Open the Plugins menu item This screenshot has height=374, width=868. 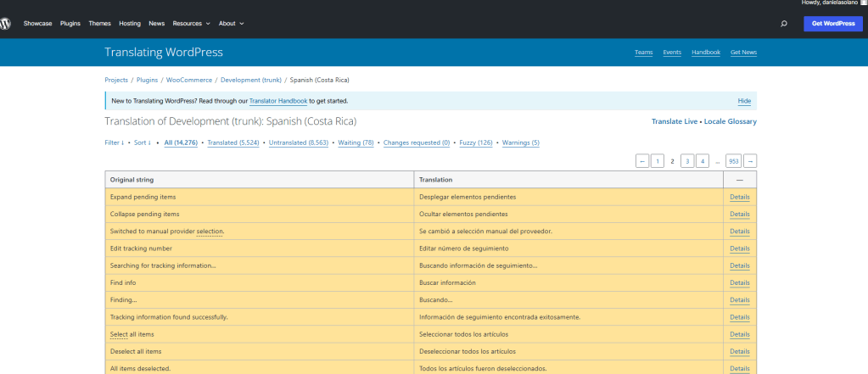tap(70, 24)
